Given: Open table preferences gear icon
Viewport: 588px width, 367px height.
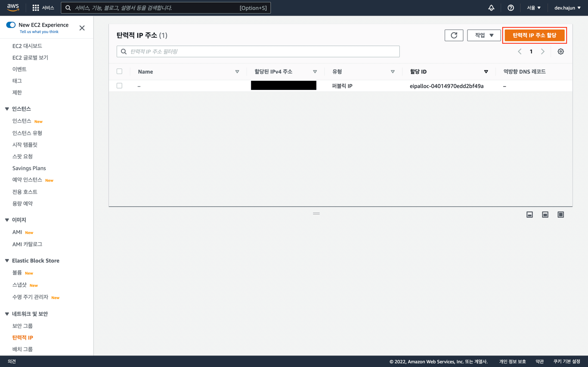Looking at the screenshot, I should [x=560, y=52].
